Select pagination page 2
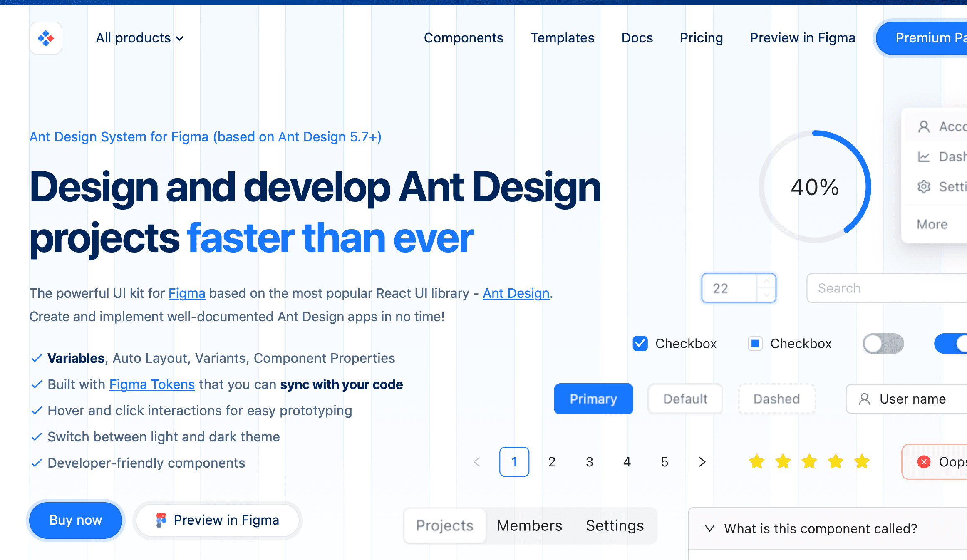Screen dimensions: 967x560 552,462
